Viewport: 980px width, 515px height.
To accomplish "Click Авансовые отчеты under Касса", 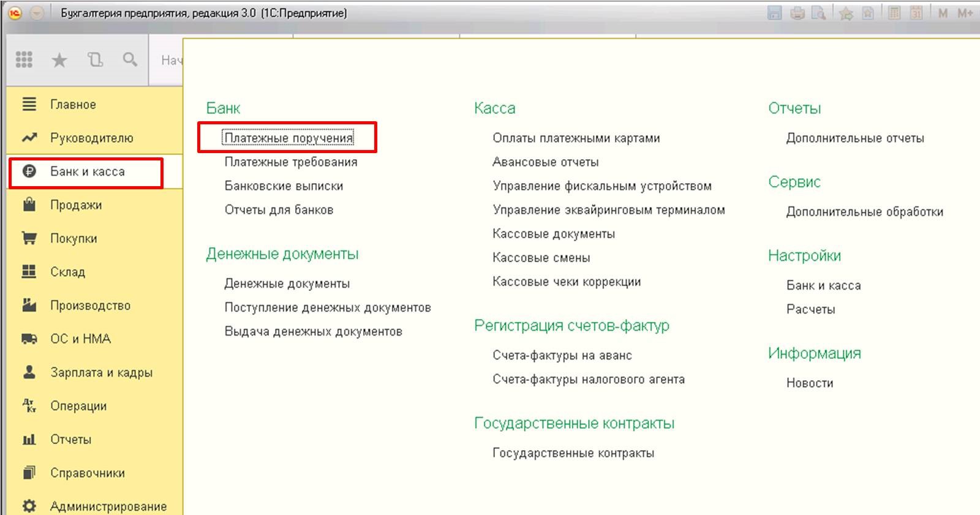I will [x=545, y=162].
